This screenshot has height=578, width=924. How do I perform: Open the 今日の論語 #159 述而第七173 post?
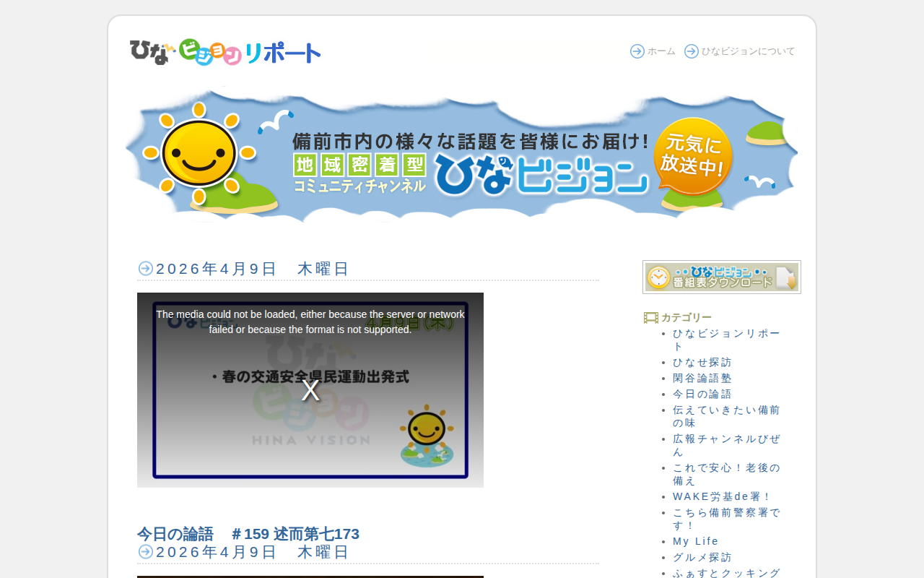[248, 534]
